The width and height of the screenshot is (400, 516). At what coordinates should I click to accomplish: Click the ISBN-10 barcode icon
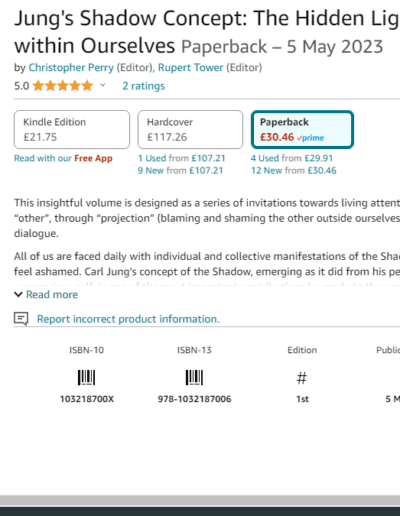(x=86, y=377)
